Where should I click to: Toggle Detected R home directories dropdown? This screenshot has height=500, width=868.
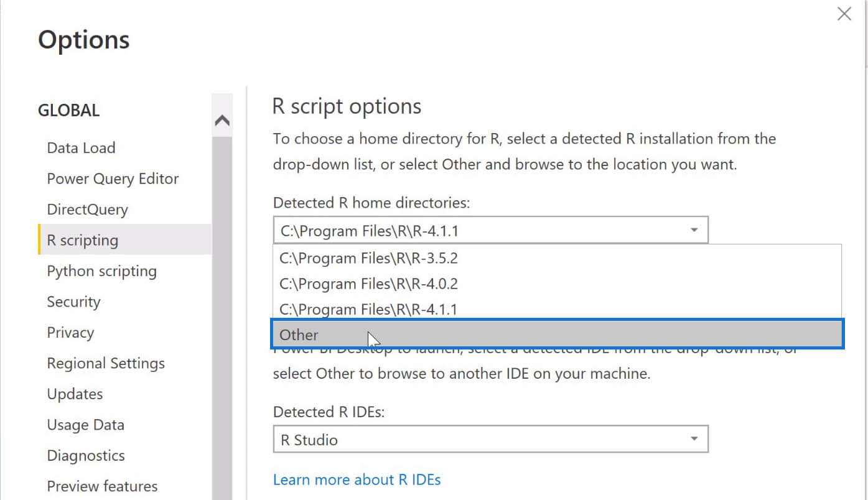coord(490,231)
